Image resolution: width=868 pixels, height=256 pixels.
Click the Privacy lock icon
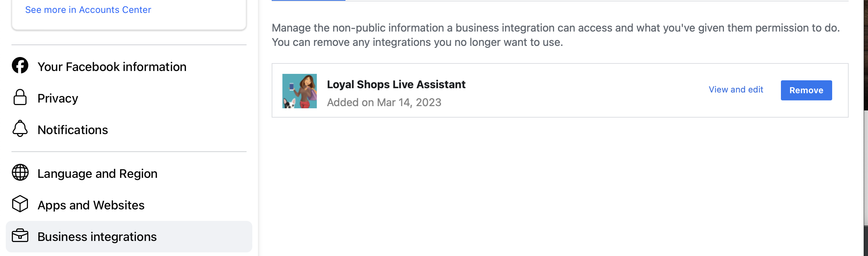[20, 97]
